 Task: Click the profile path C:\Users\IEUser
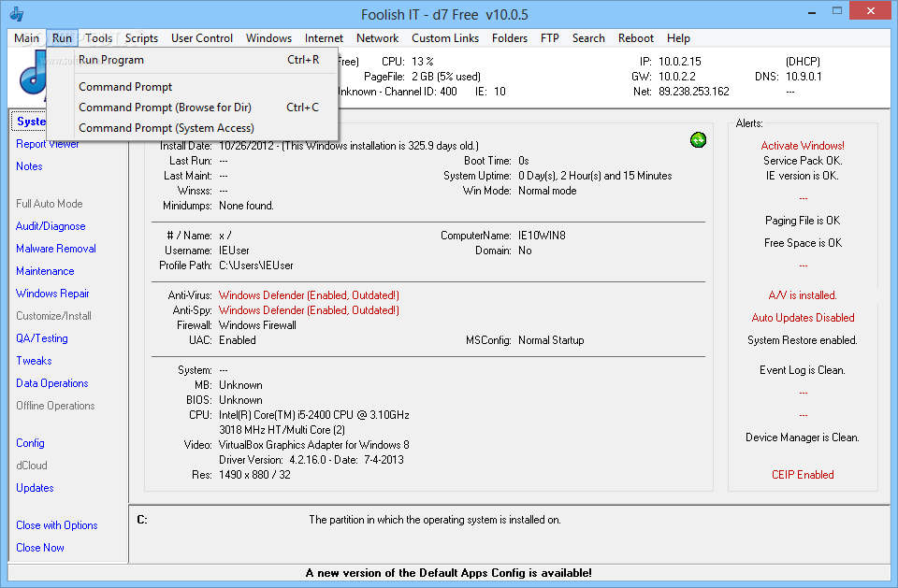(256, 265)
